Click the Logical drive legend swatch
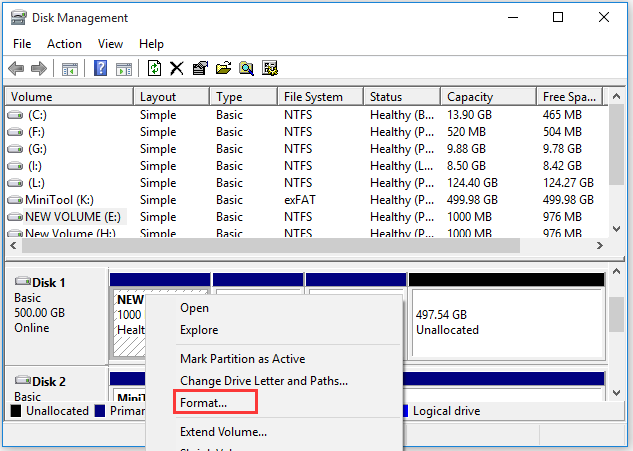The height and width of the screenshot is (451, 633). 405,411
